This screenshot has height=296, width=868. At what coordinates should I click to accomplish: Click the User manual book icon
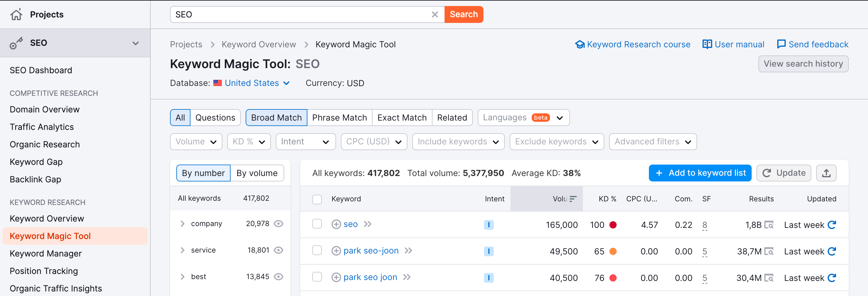click(x=707, y=44)
